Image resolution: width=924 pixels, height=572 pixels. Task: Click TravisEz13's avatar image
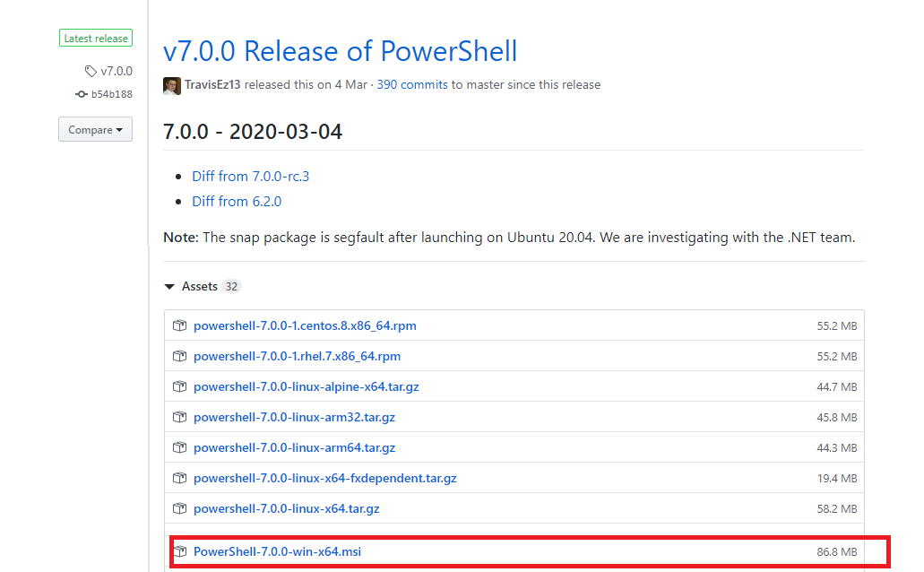[x=172, y=85]
